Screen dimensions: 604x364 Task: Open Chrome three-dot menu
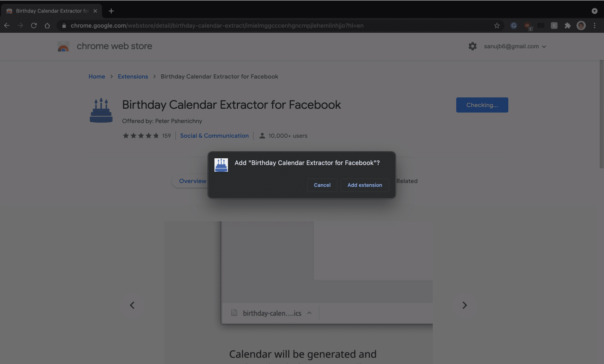click(594, 26)
